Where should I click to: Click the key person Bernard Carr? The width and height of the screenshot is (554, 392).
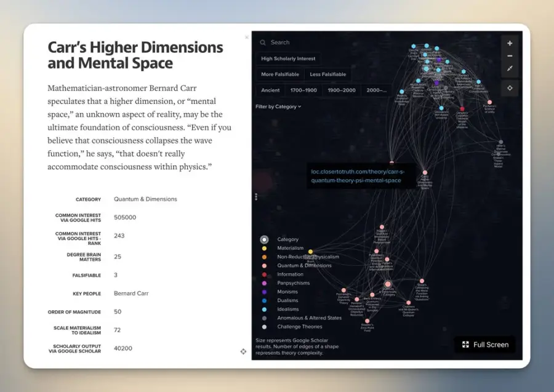click(x=131, y=294)
